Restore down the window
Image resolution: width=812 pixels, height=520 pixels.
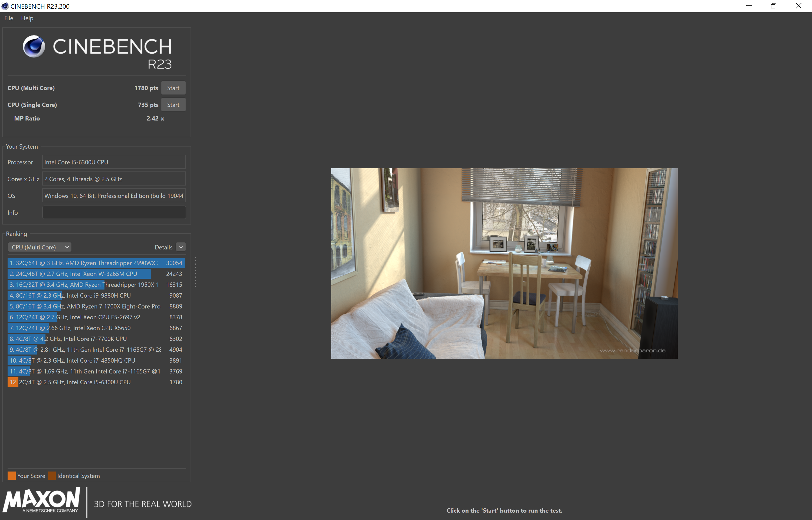point(773,6)
